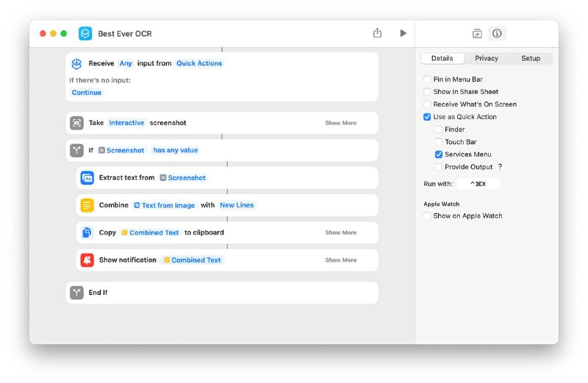Change the Interactive screenshot type
The image size is (588, 383).
(x=126, y=123)
